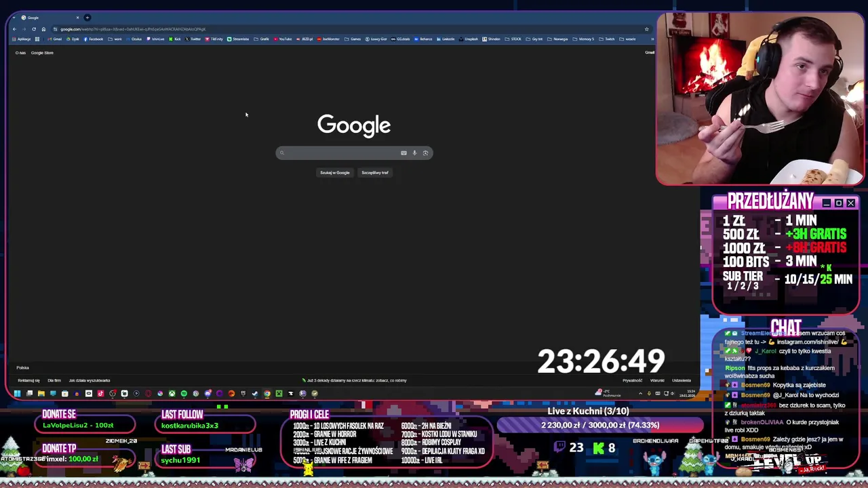This screenshot has height=488, width=868.
Task: Open the LinkedIn bookmark
Action: 446,39
